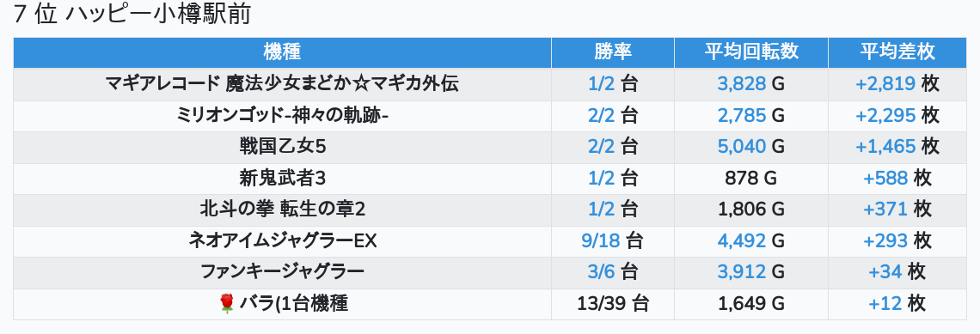Viewport: 980px width, 334px height.
Task: Open the 3,912 G spins link
Action: tap(741, 272)
